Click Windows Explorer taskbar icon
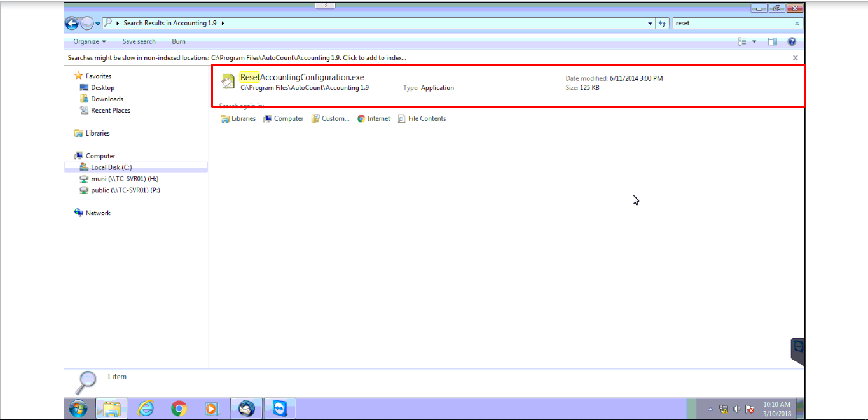 [x=112, y=409]
